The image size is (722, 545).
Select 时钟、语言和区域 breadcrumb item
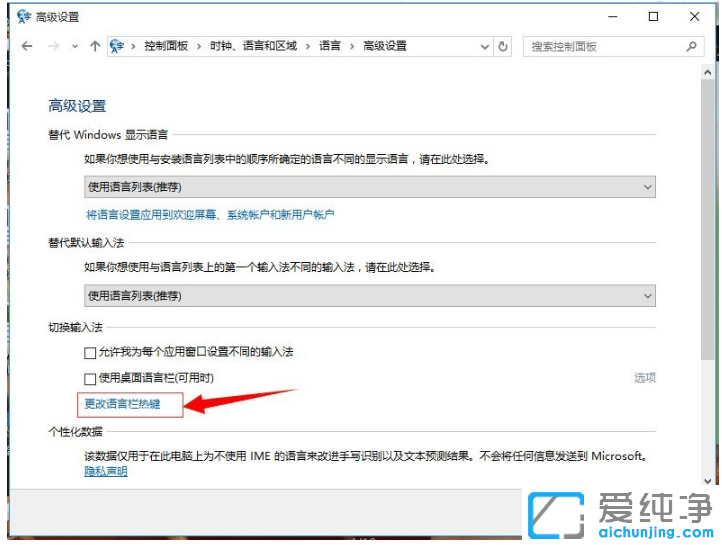(x=253, y=46)
